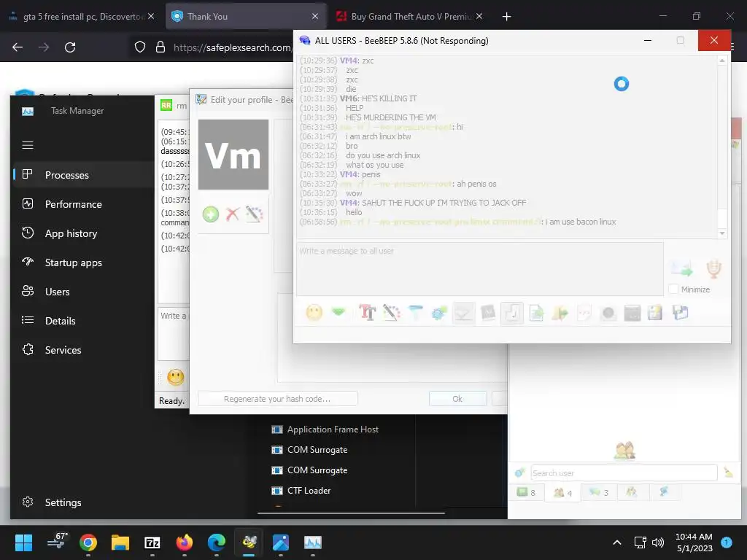The height and width of the screenshot is (560, 747).
Task: Open Processes in Task Manager
Action: [82, 175]
